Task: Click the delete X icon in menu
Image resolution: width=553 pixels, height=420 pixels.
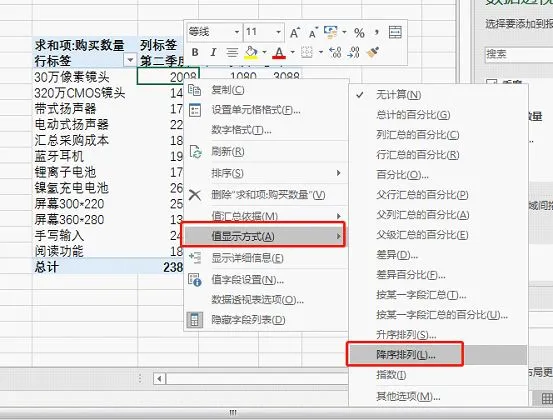Action: coord(195,195)
